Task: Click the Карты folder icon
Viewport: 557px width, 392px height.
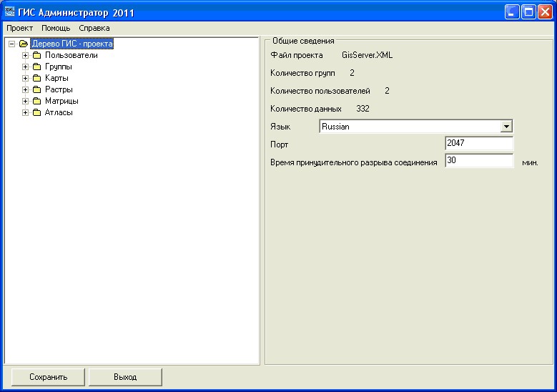Action: [x=36, y=78]
